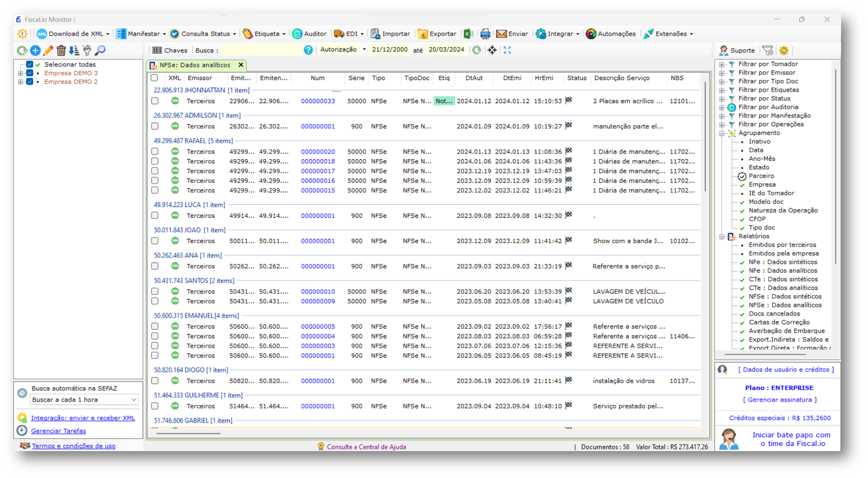Open Docs cancelados report
868x478 pixels.
pos(774,314)
